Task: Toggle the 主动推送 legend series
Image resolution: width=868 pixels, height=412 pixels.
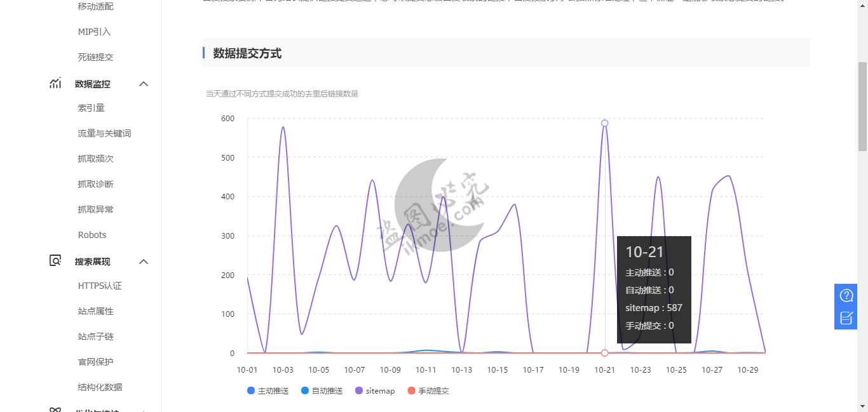Action: (x=268, y=390)
